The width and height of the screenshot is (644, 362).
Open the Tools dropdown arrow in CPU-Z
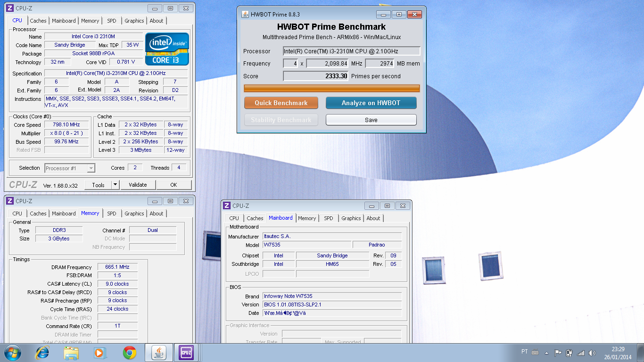[x=116, y=185]
